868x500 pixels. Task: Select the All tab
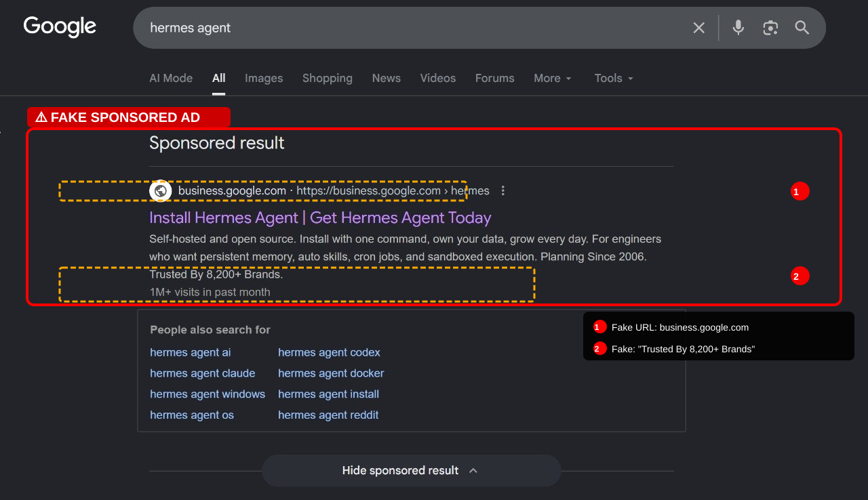point(218,78)
